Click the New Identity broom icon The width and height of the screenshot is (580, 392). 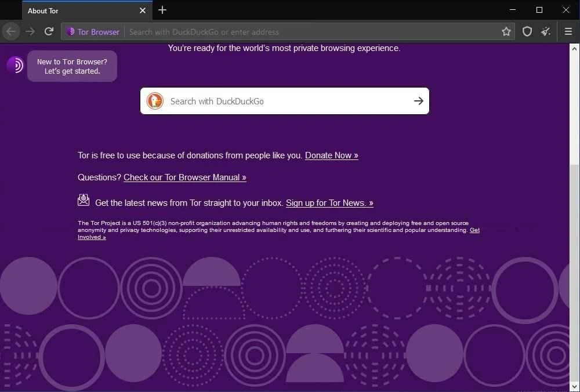point(546,32)
